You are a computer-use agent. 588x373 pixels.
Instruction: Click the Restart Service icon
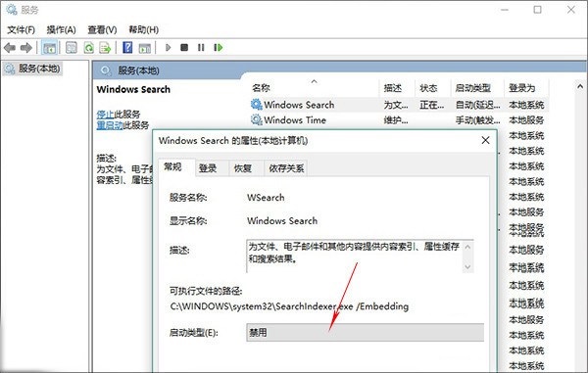click(x=219, y=48)
